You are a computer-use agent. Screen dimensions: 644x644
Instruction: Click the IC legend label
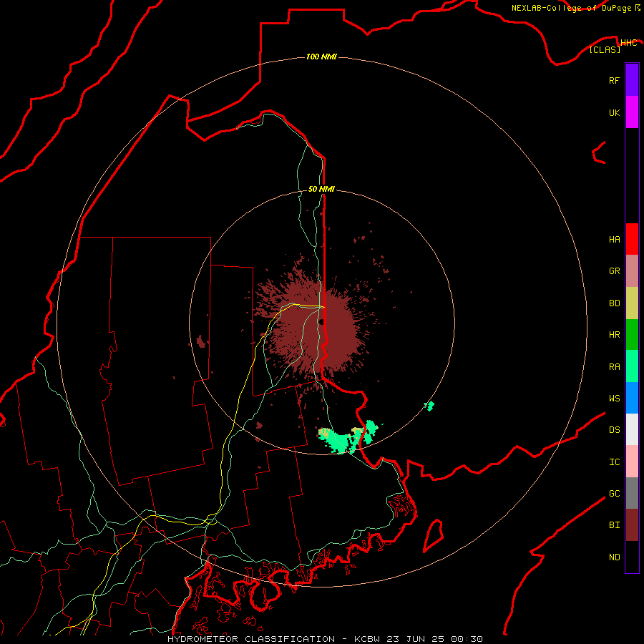click(x=614, y=462)
